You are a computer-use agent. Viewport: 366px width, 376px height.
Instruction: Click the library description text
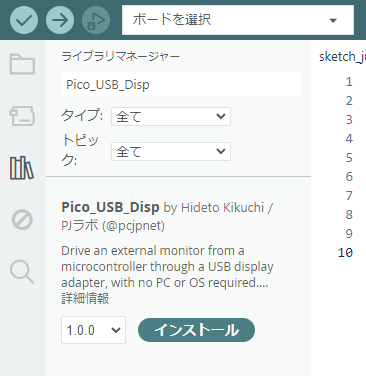click(167, 267)
